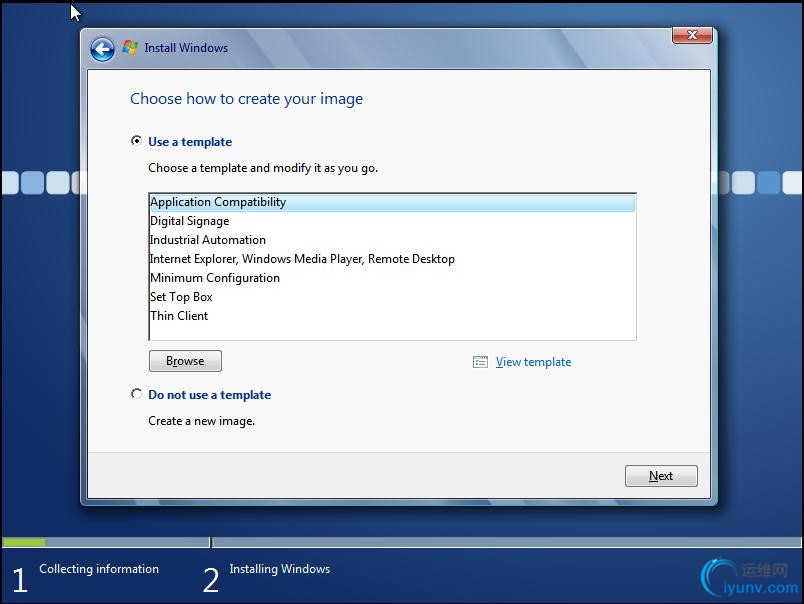Click the Windows flag icon in title bar

[130, 48]
